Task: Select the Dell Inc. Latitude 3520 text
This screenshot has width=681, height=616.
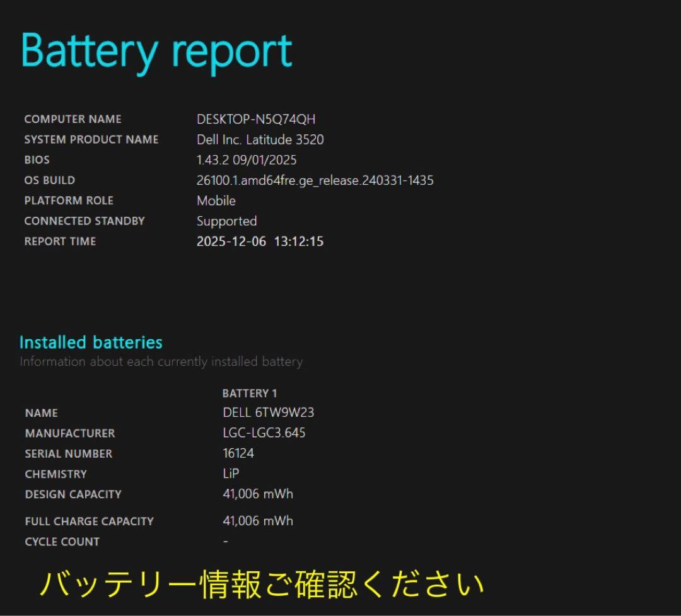Action: pos(261,139)
